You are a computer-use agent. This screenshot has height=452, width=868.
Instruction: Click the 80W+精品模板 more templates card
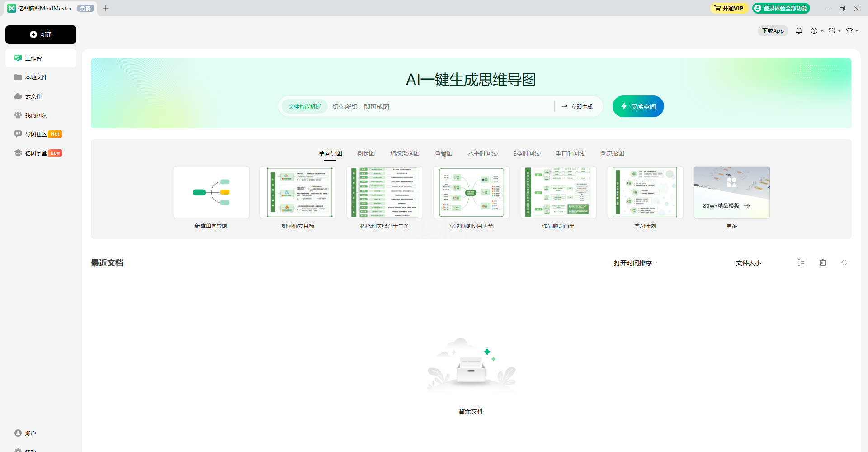coord(732,192)
